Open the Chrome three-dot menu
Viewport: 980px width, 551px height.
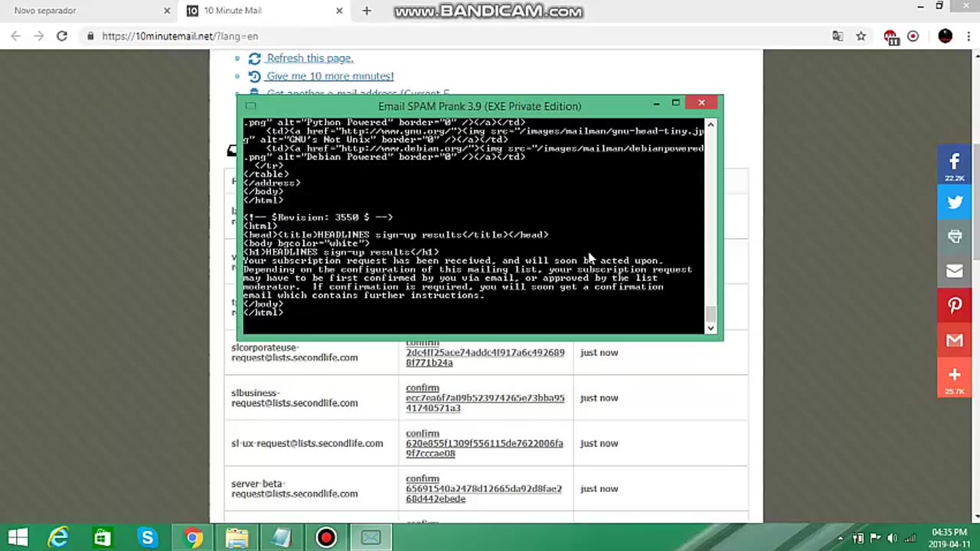pyautogui.click(x=969, y=36)
